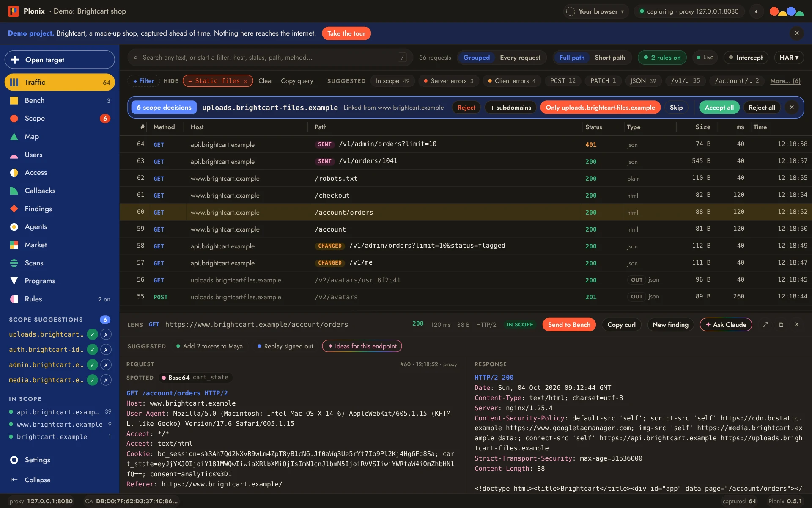Click Take the tour button
Image resolution: width=812 pixels, height=508 pixels.
[x=346, y=33]
